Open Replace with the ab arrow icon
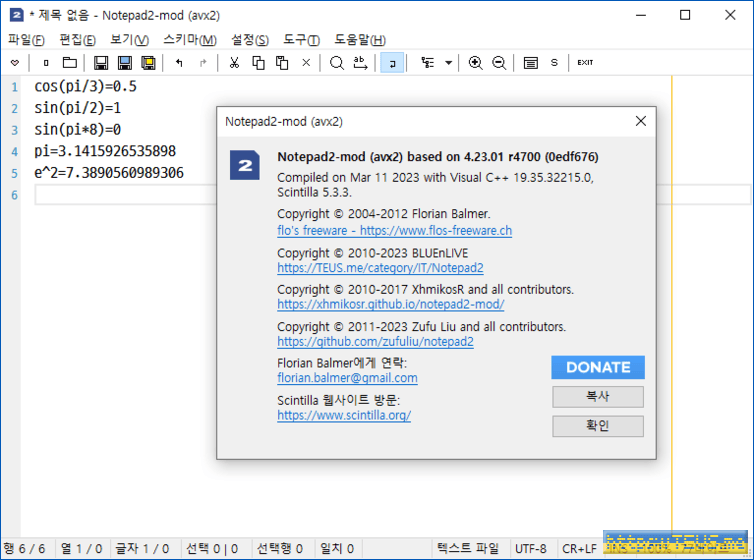 pyautogui.click(x=361, y=63)
